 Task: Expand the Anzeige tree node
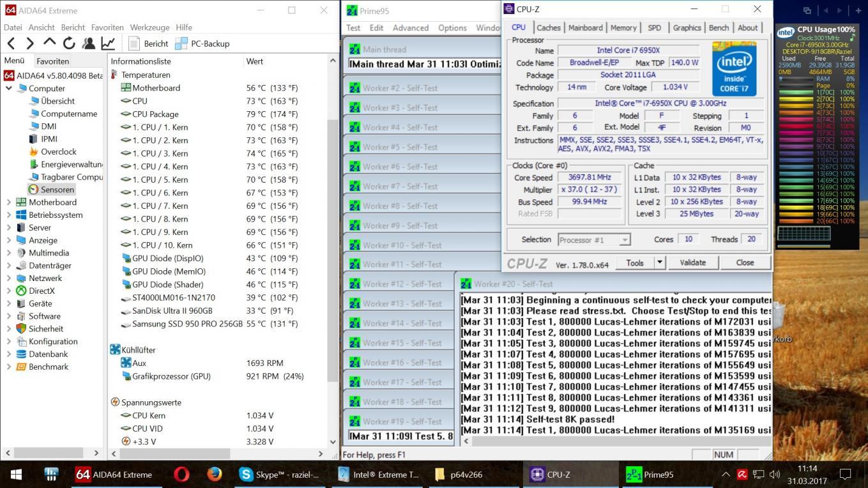click(x=9, y=240)
